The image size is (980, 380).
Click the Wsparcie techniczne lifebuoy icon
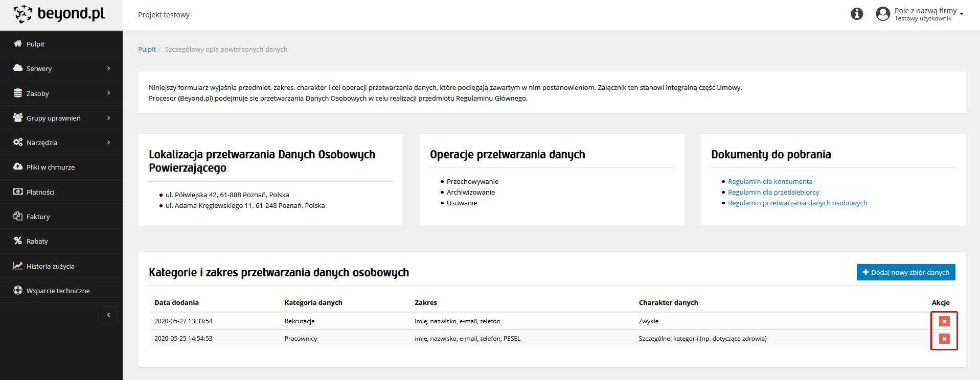point(18,290)
